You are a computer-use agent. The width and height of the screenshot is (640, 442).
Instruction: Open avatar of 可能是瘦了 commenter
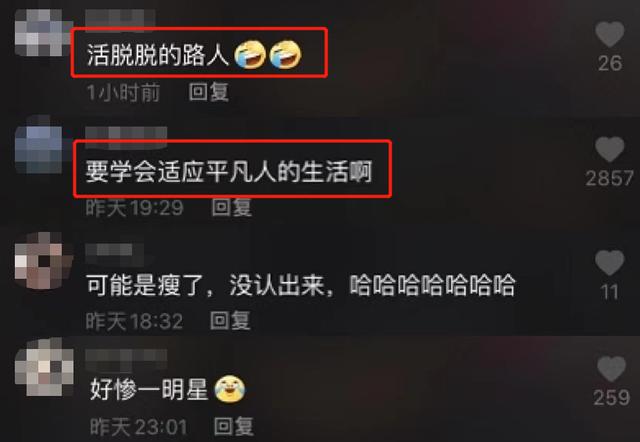tap(43, 260)
